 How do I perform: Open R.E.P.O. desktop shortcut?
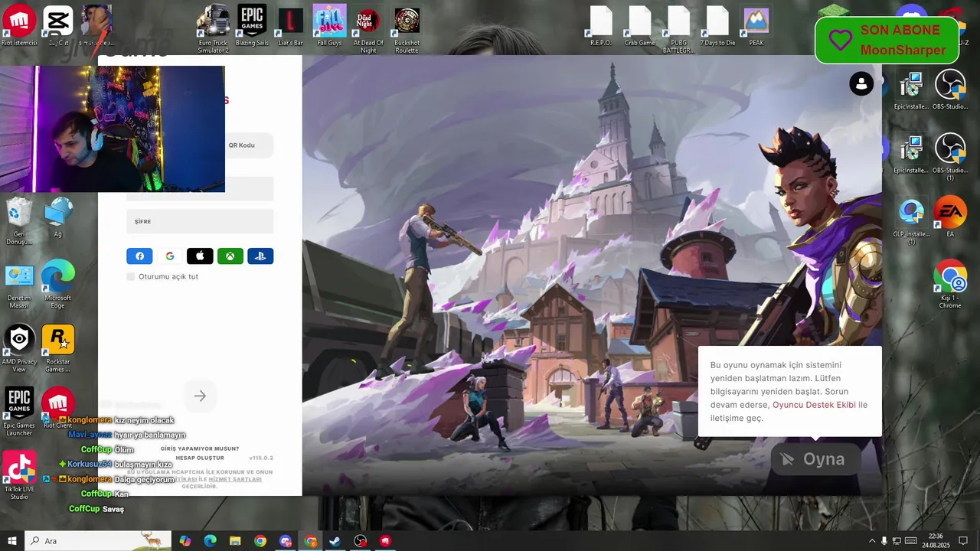[x=601, y=25]
